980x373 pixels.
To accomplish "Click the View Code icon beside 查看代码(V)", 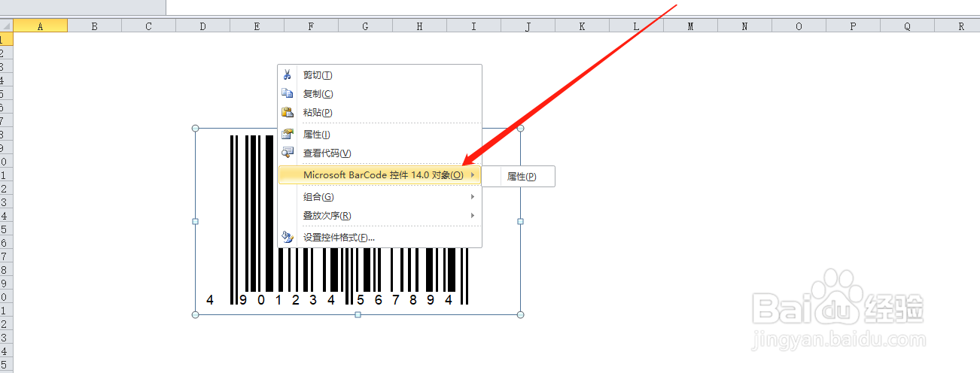I will pyautogui.click(x=287, y=153).
